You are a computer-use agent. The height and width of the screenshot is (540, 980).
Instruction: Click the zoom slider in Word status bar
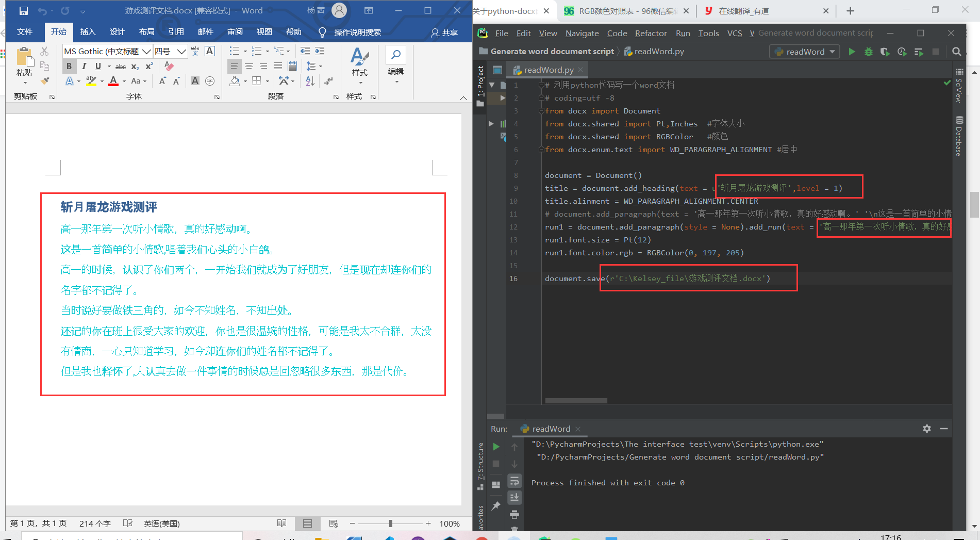pos(390,523)
